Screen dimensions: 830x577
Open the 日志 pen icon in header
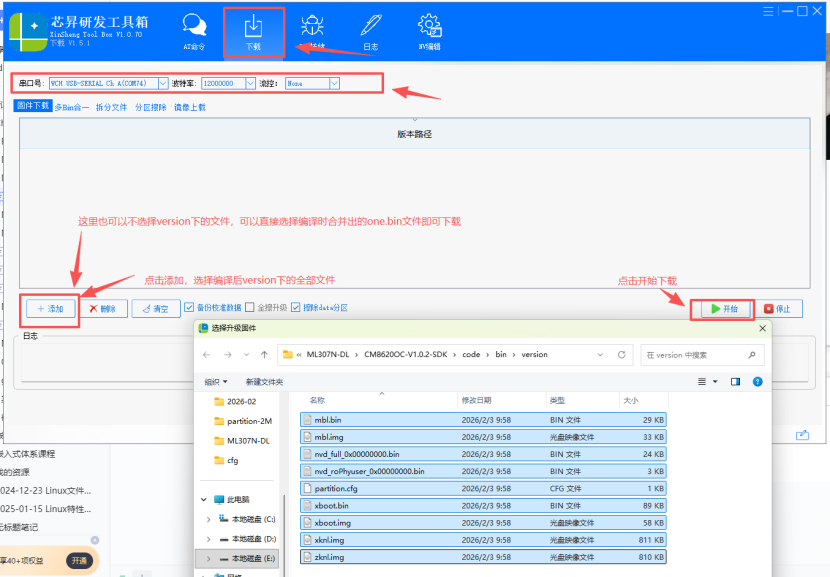pos(370,31)
